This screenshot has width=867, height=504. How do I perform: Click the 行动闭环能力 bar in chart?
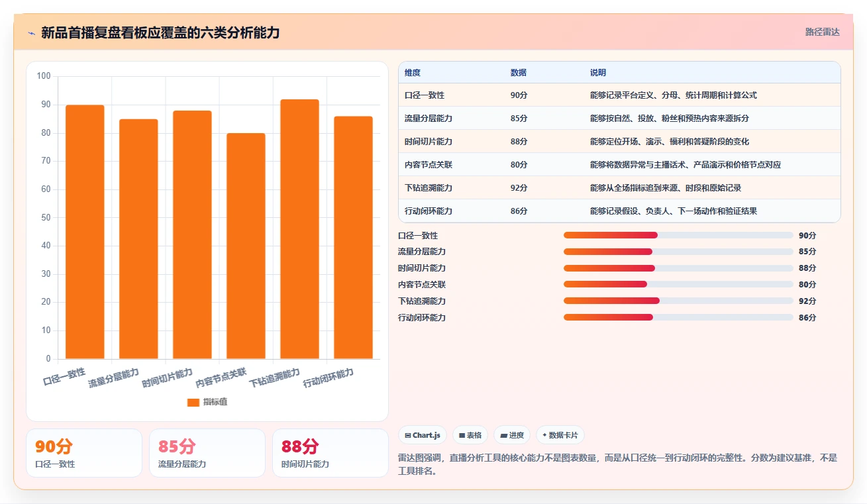point(353,238)
